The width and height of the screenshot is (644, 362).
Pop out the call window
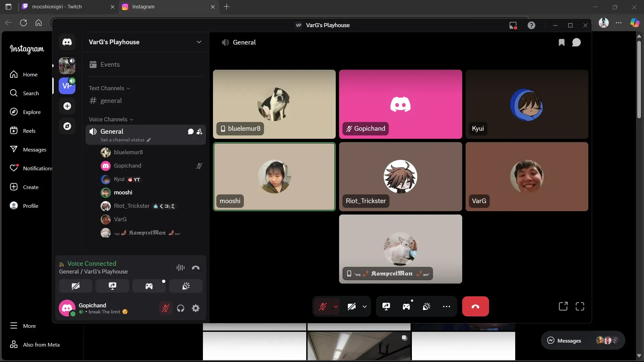[x=563, y=306]
